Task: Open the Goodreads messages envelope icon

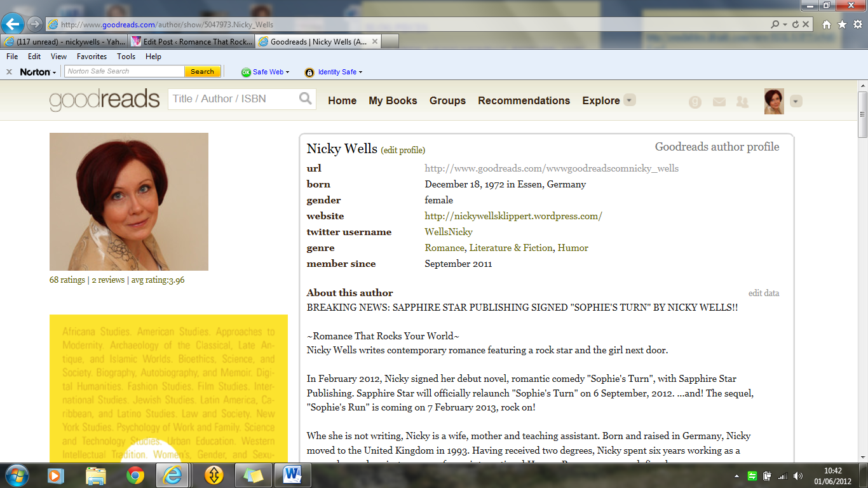Action: [719, 102]
